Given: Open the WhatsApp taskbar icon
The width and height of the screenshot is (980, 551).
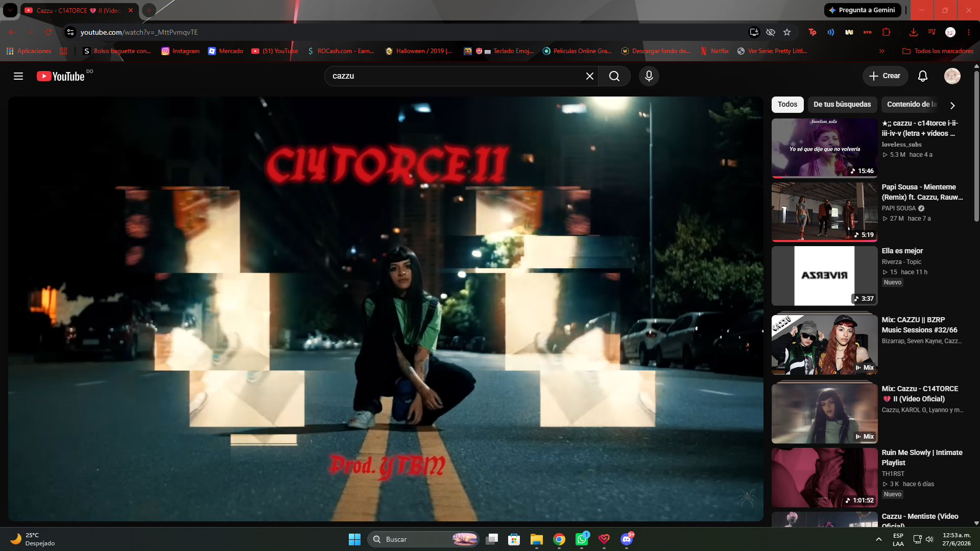Looking at the screenshot, I should 582,539.
